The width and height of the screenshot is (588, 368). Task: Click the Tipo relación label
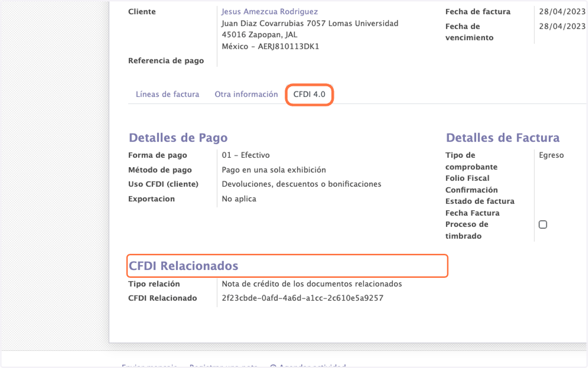[x=154, y=284]
